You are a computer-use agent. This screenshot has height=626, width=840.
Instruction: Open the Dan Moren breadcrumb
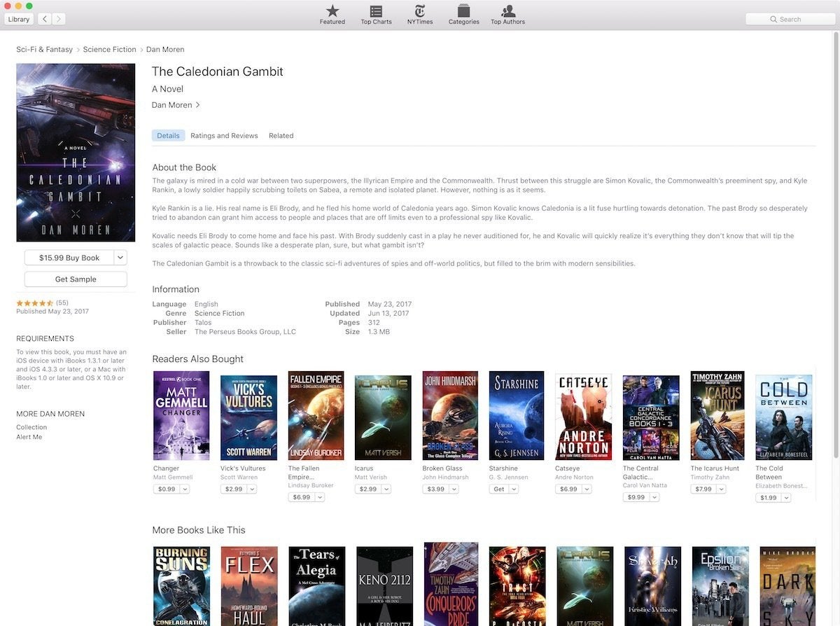click(165, 50)
